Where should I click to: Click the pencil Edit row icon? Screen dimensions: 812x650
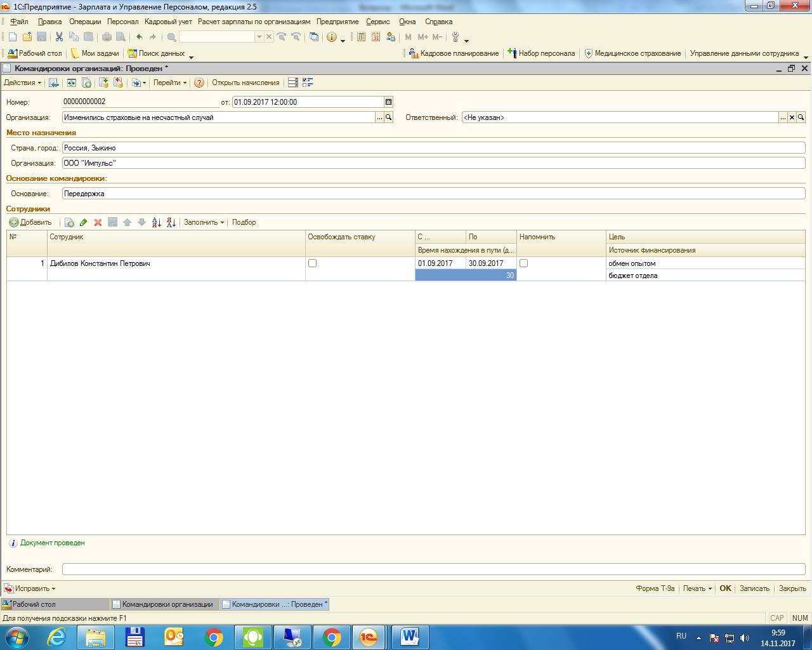83,222
